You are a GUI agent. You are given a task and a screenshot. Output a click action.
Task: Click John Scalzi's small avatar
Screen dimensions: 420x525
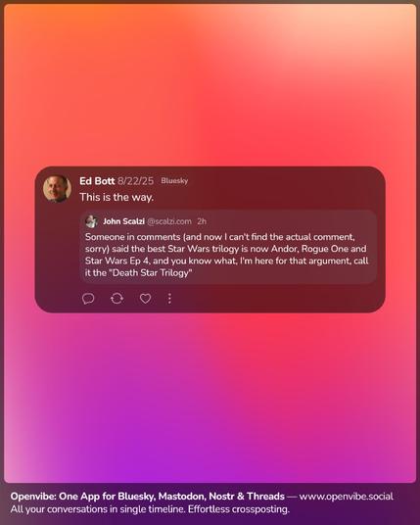click(x=91, y=221)
